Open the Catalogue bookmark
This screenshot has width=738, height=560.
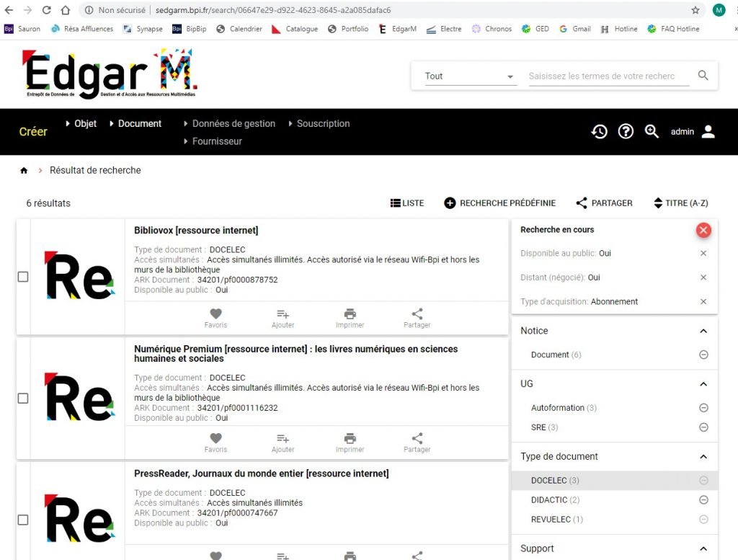295,29
